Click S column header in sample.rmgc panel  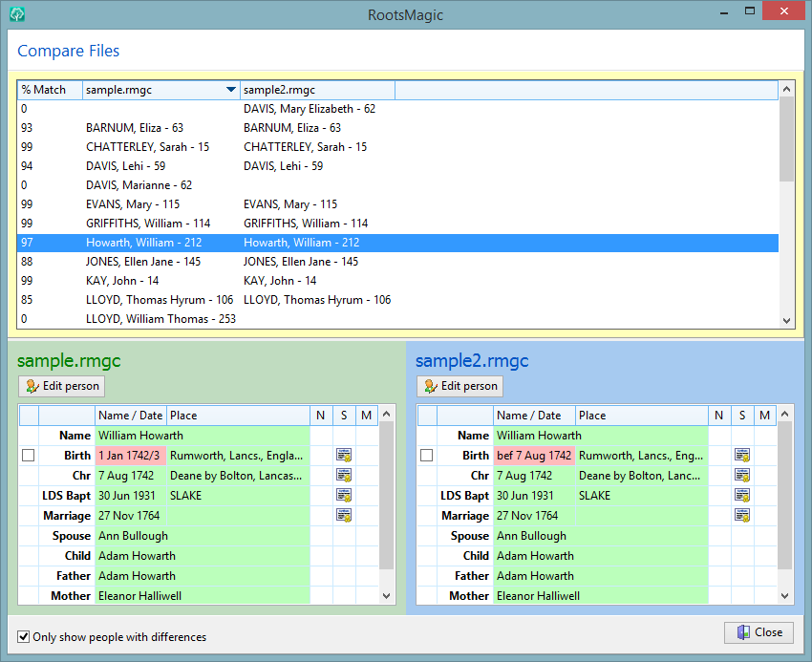344,416
